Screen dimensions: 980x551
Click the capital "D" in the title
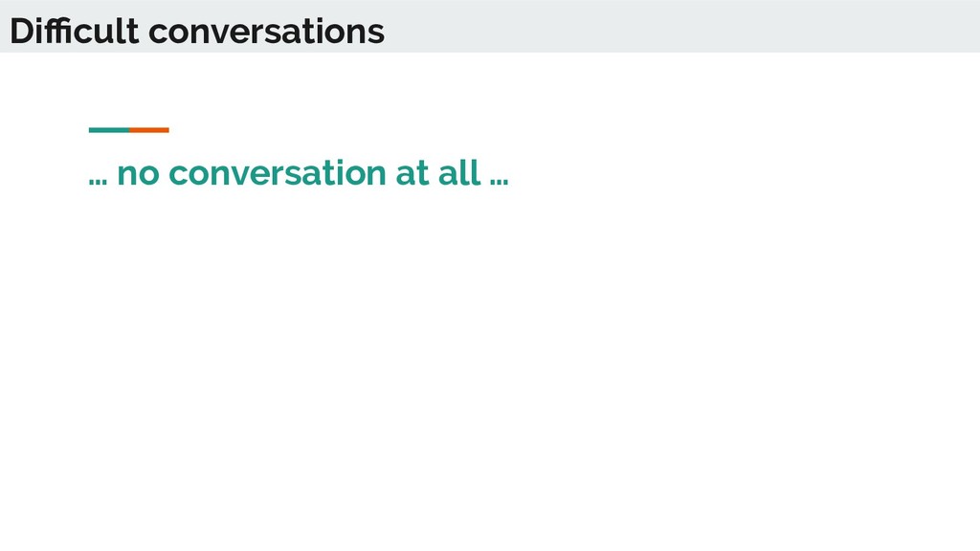[x=23, y=32]
